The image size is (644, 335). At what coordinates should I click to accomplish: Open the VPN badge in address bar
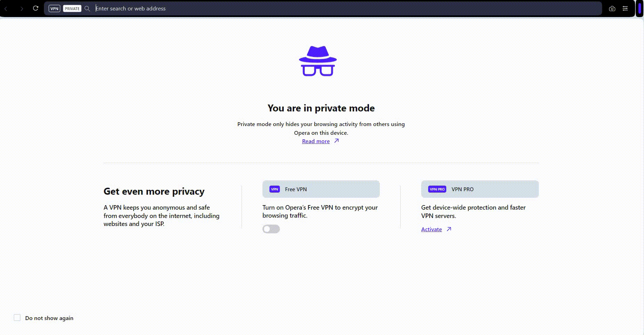[54, 8]
